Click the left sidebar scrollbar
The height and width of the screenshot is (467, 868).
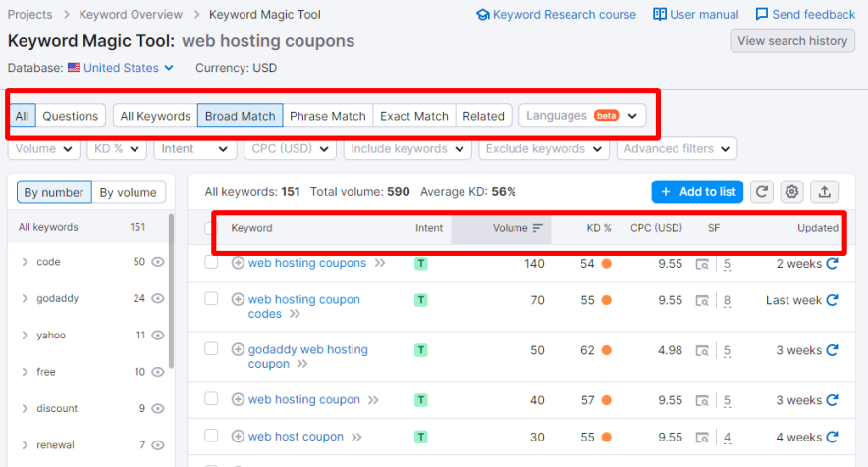(x=171, y=294)
